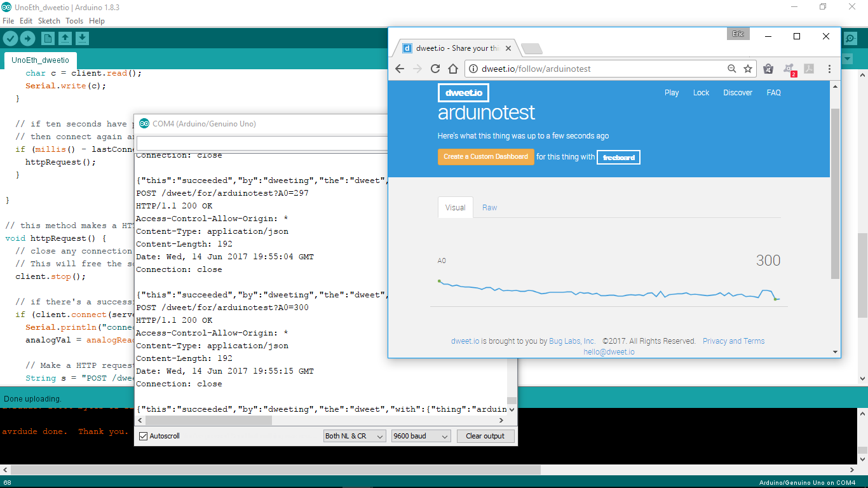The image size is (868, 488).
Task: Click the Play link in dweet.io header
Action: click(x=672, y=93)
